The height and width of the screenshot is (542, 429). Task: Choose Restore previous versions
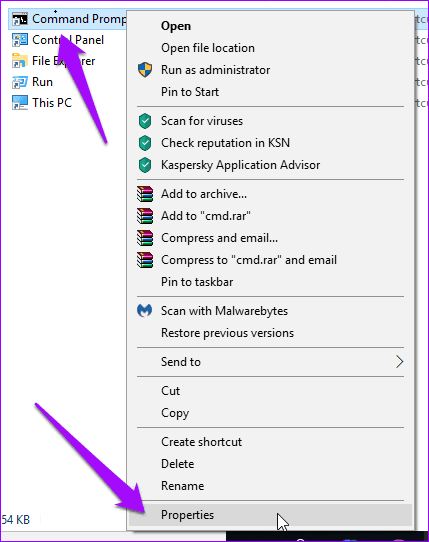[x=227, y=333]
